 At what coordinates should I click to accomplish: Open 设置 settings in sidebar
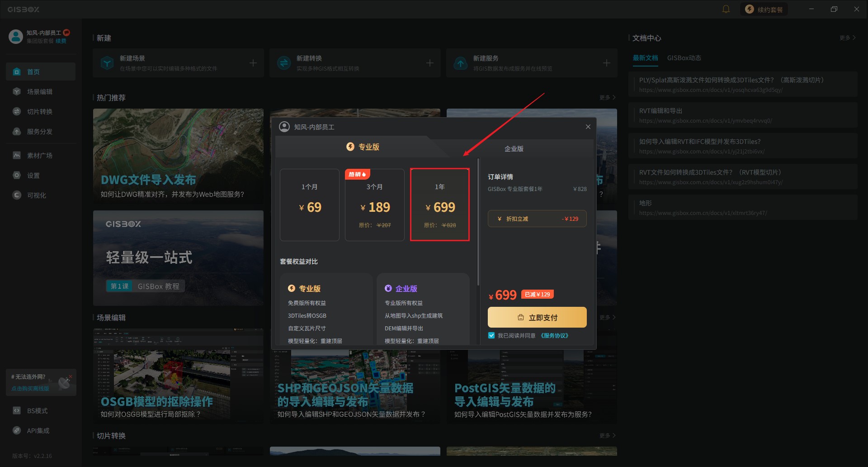tap(41, 176)
